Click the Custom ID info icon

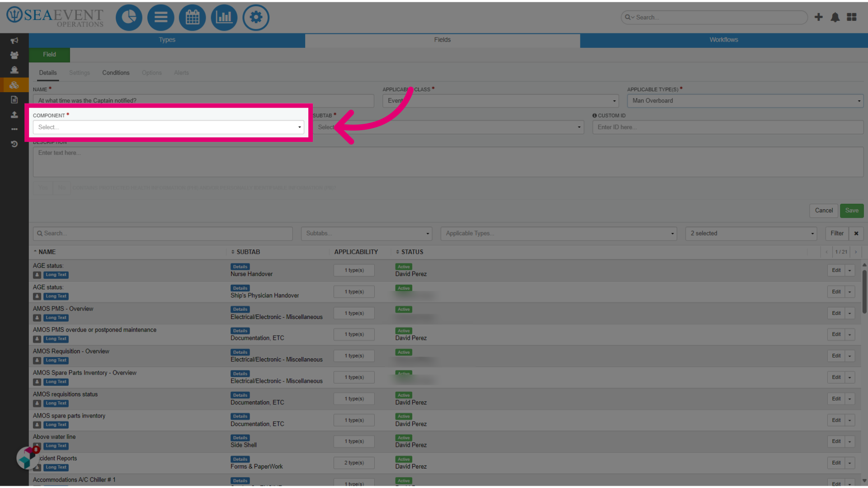click(594, 116)
